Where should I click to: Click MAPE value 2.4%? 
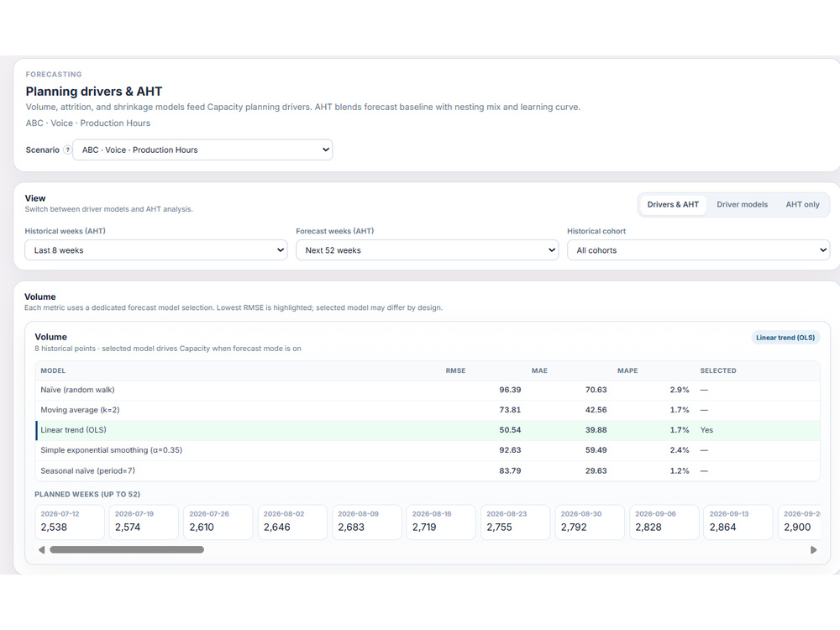pos(680,450)
